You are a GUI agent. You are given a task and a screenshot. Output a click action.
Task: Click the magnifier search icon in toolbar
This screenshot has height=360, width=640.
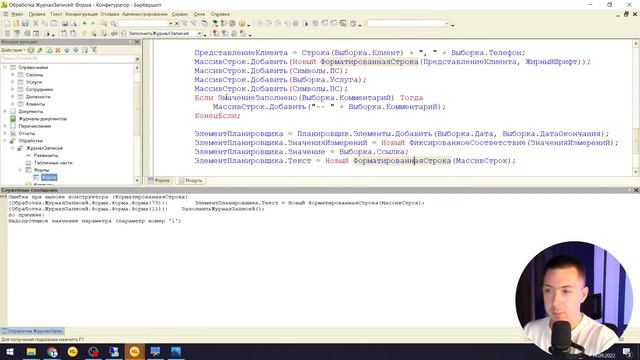113,24
